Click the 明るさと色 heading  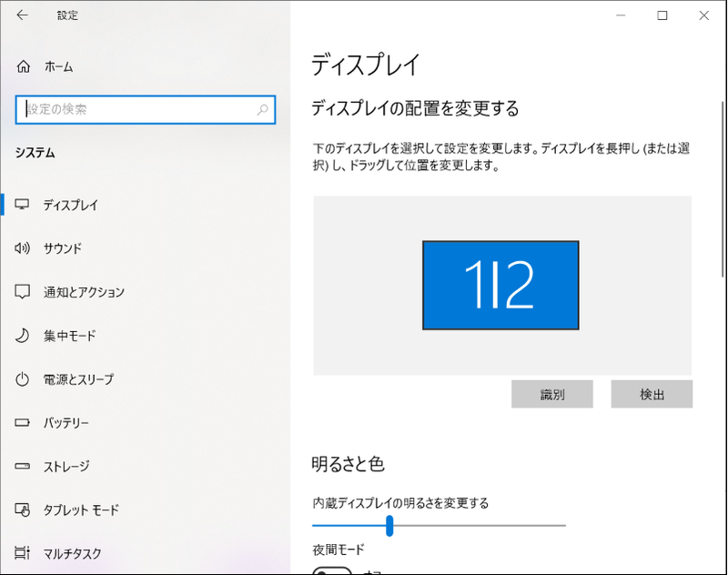[348, 464]
